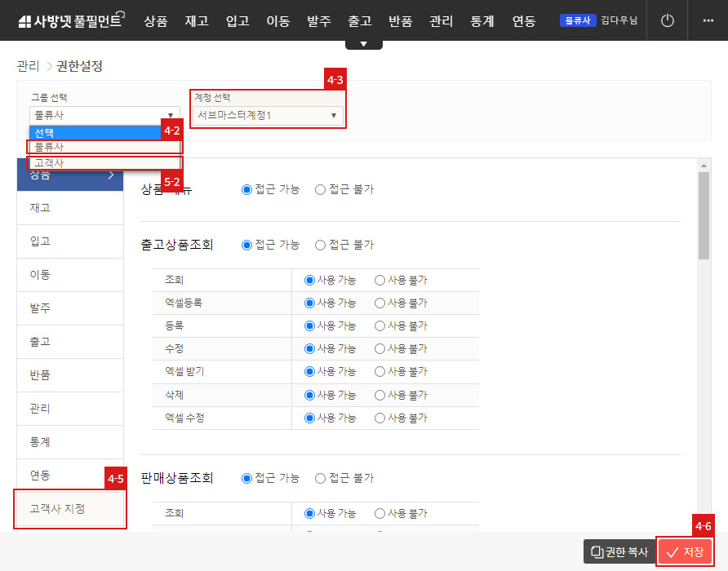Screen dimensions: 728x571
Task: Click the blue 물류사 badge beside 김다우님
Action: click(x=576, y=21)
